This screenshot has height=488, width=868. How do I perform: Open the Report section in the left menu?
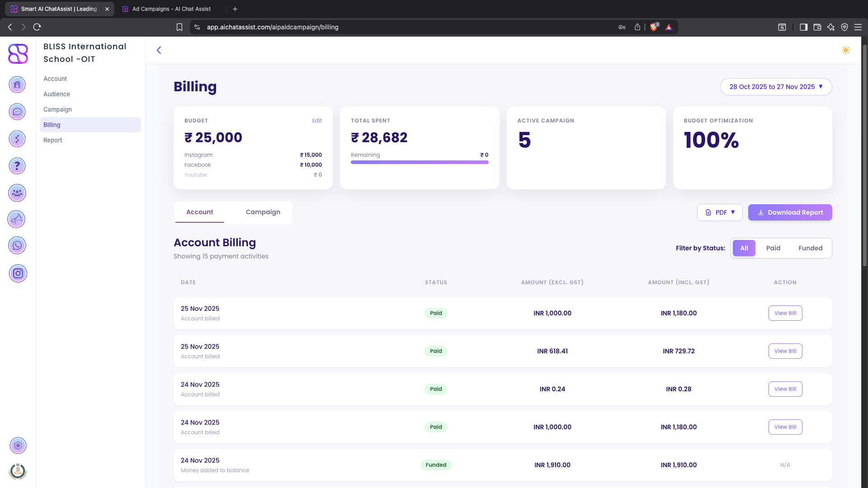pyautogui.click(x=53, y=140)
